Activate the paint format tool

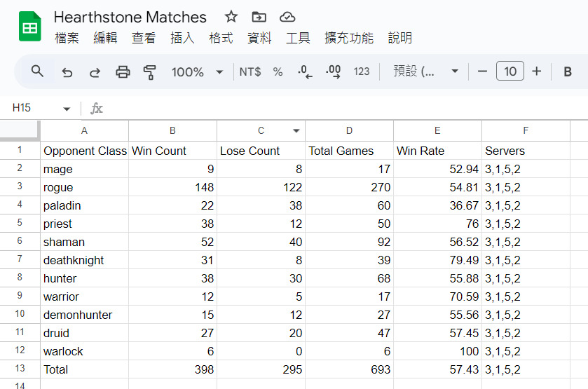[x=149, y=71]
